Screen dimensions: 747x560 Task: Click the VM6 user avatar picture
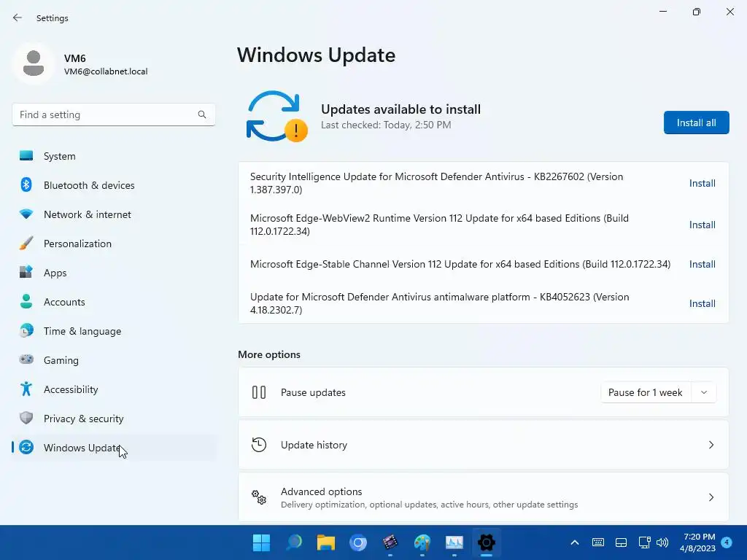(34, 63)
